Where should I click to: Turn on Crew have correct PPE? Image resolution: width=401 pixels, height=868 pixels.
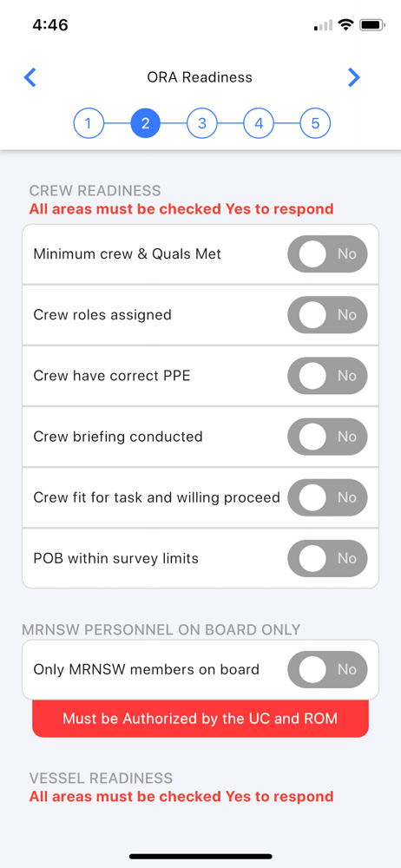[x=327, y=376]
